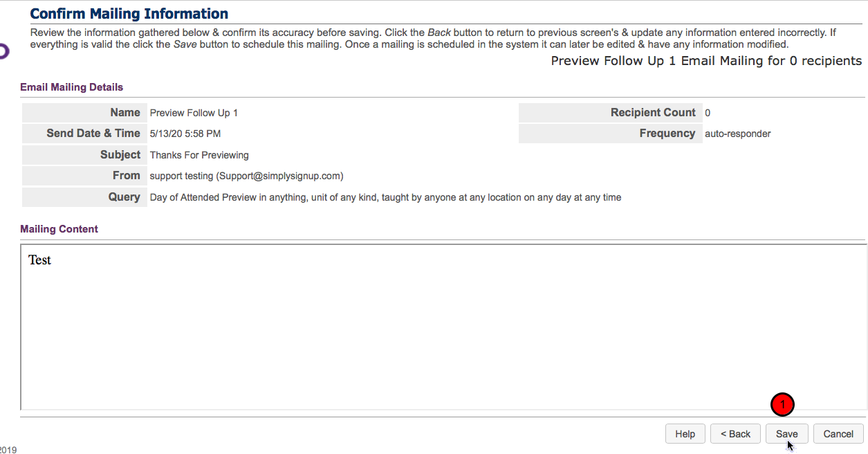Image resolution: width=868 pixels, height=454 pixels.
Task: Click the Confirm Mailing Information heading
Action: 129,14
